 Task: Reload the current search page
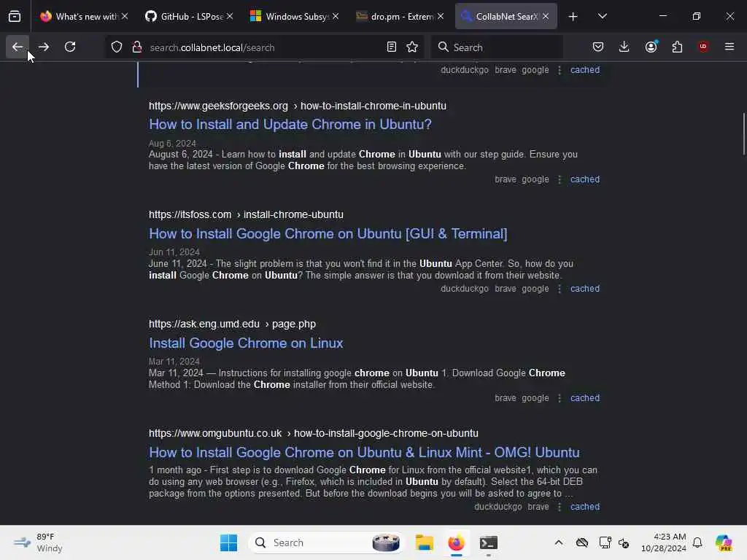(x=70, y=47)
